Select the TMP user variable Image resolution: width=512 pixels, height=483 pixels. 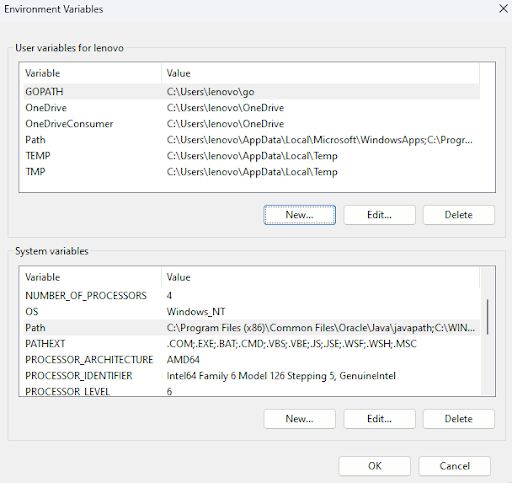pyautogui.click(x=252, y=172)
